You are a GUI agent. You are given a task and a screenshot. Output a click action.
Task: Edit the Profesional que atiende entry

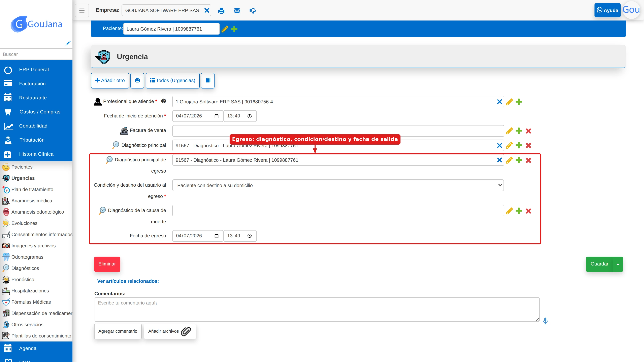pos(509,102)
